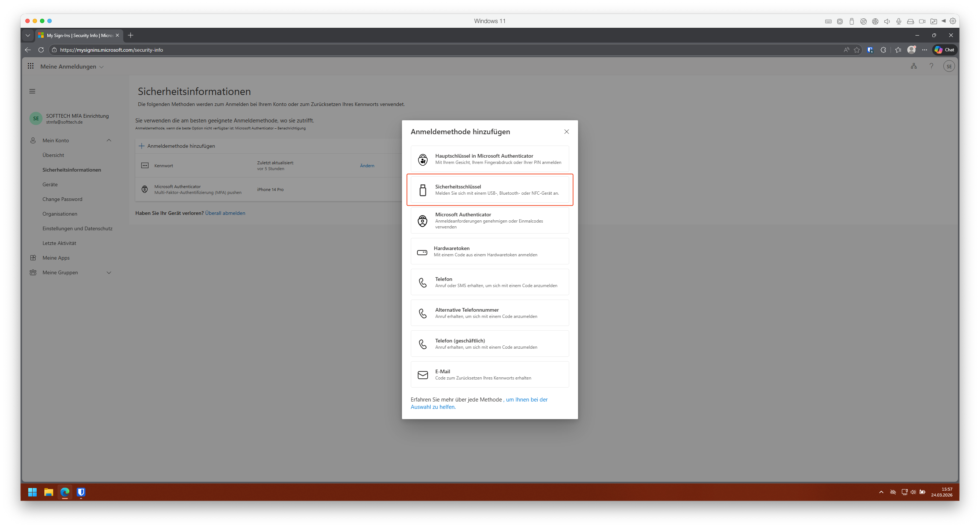
Task: Open the Edge Settings and more menu
Action: pyautogui.click(x=925, y=50)
